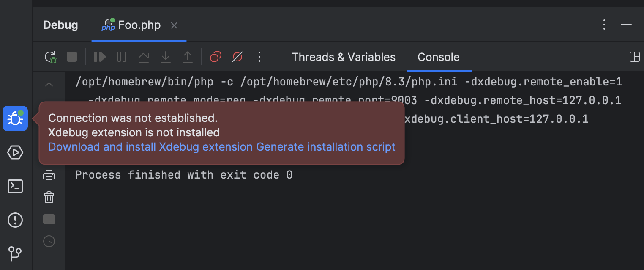The width and height of the screenshot is (644, 270).
Task: Open the Problems tool window
Action: coord(15,220)
